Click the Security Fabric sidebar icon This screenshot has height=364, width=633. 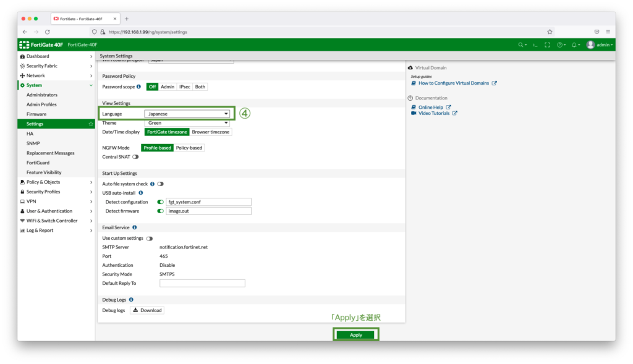pos(22,66)
